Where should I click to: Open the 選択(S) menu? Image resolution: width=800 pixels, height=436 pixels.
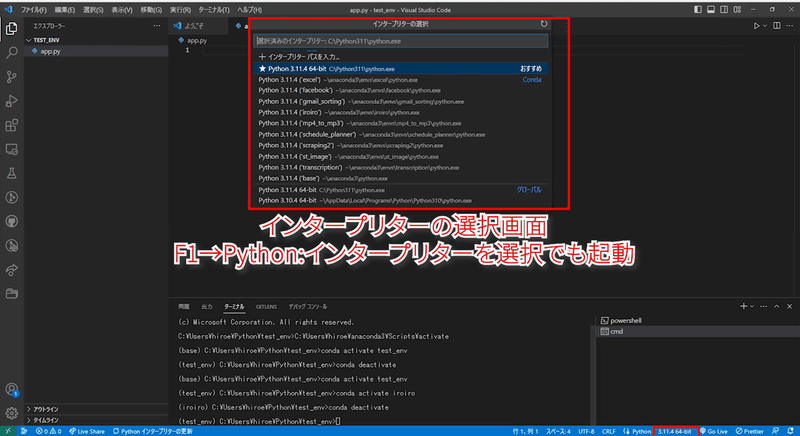[93, 10]
